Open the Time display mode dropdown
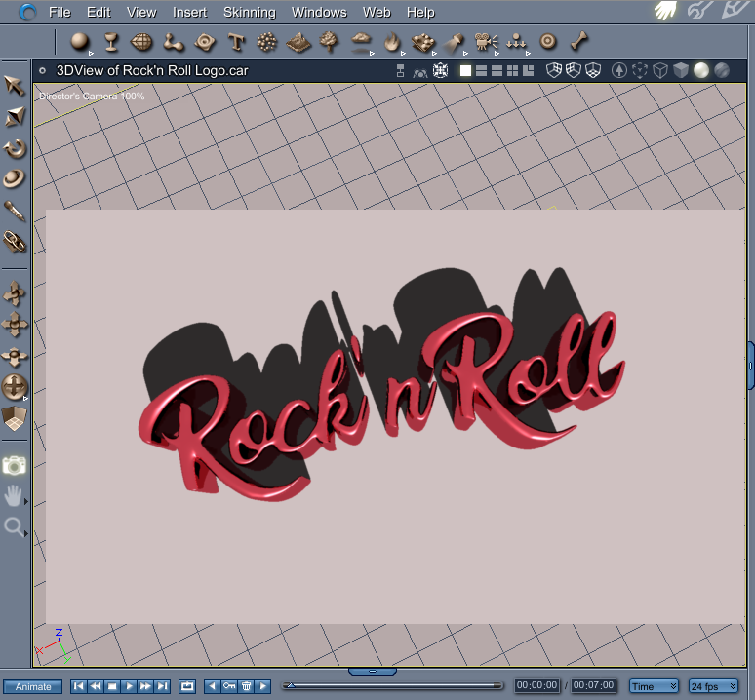The width and height of the screenshot is (755, 700). 654,686
